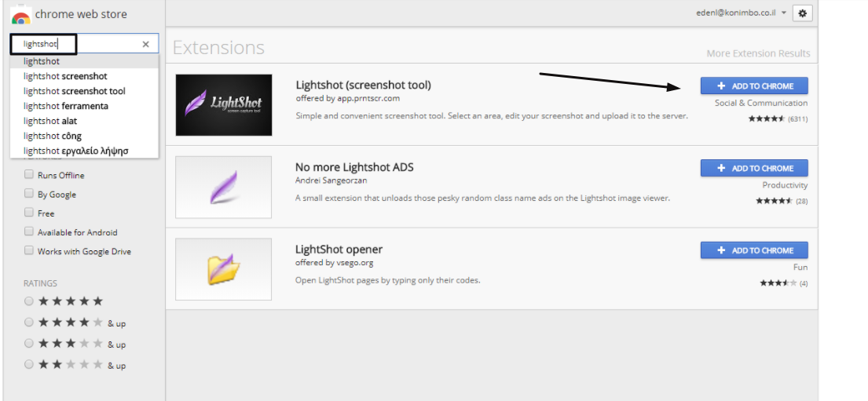Check the By Google filter
Screen dimensions: 868x401
[29, 194]
